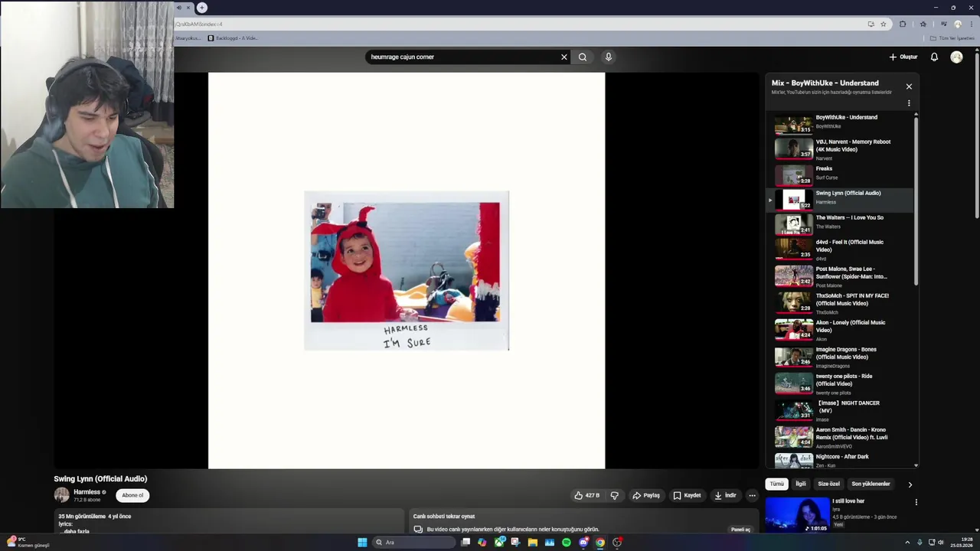Start voice search with the microphone icon
Image resolution: width=980 pixels, height=551 pixels.
(x=609, y=57)
